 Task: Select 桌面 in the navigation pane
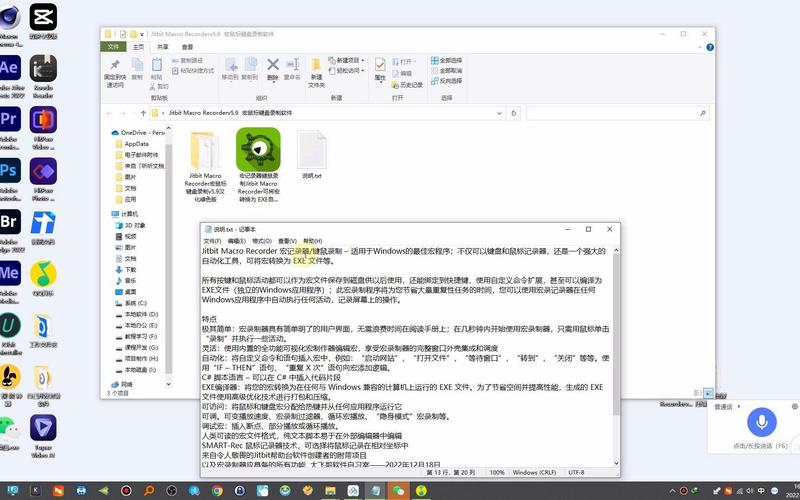126,292
